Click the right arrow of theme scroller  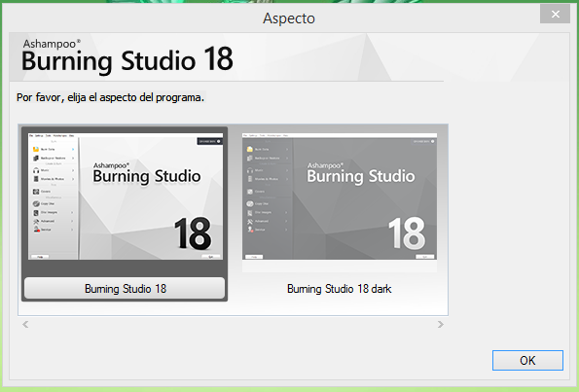coord(441,325)
